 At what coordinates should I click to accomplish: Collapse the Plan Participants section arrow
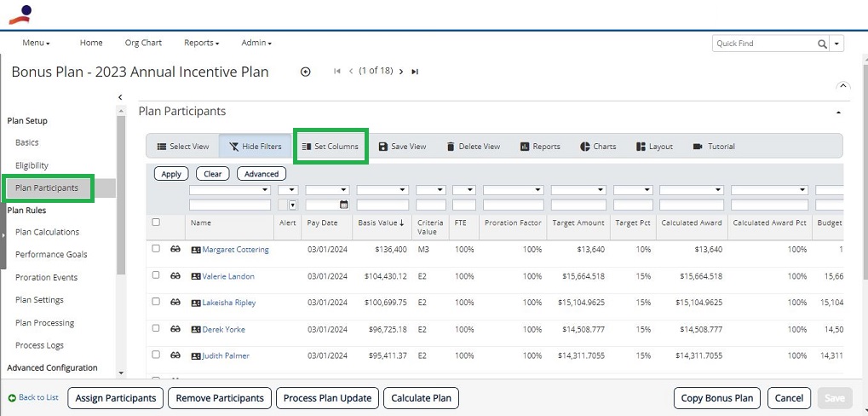coord(839,113)
